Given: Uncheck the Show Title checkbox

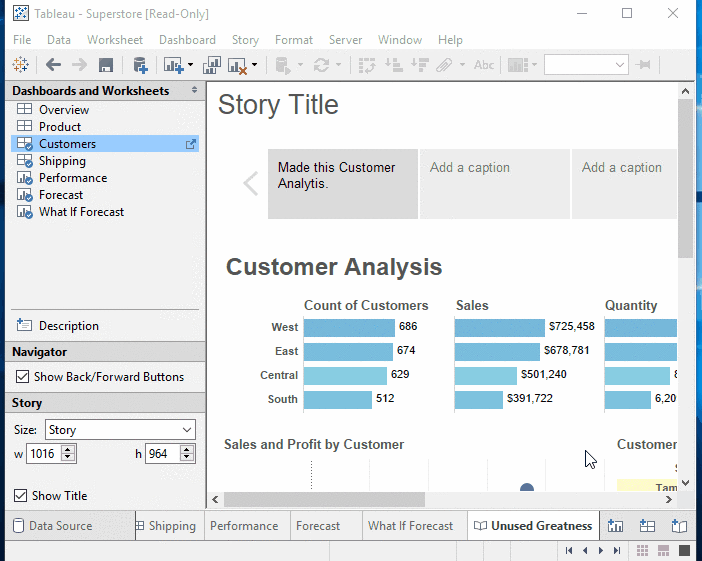Looking at the screenshot, I should point(21,496).
